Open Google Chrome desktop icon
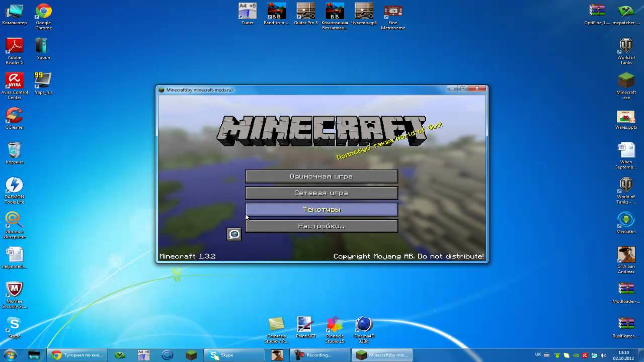 (x=43, y=17)
